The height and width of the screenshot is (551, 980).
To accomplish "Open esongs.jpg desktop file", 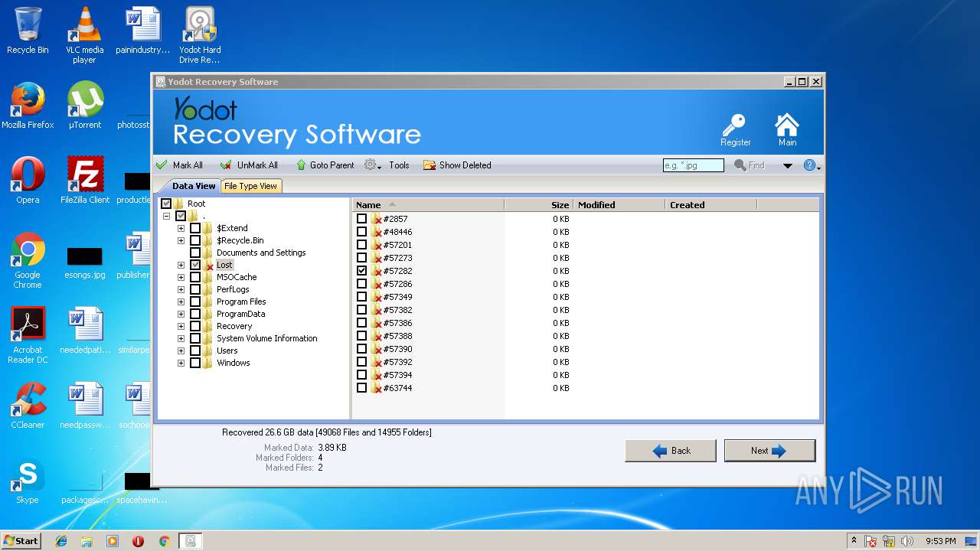I will point(84,262).
